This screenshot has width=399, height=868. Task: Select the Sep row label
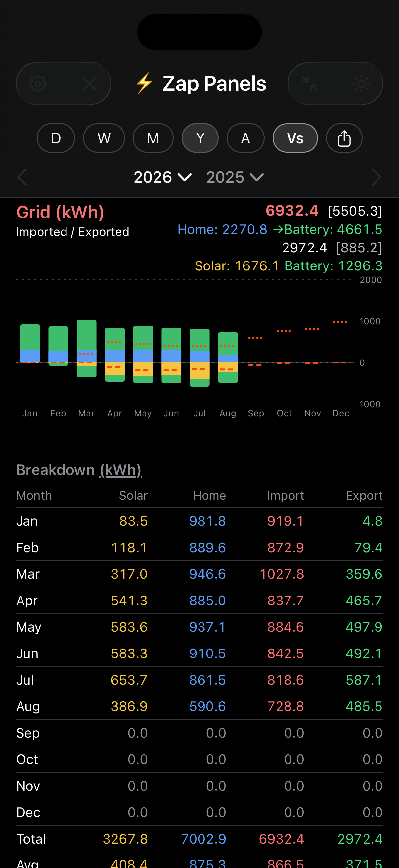click(28, 733)
